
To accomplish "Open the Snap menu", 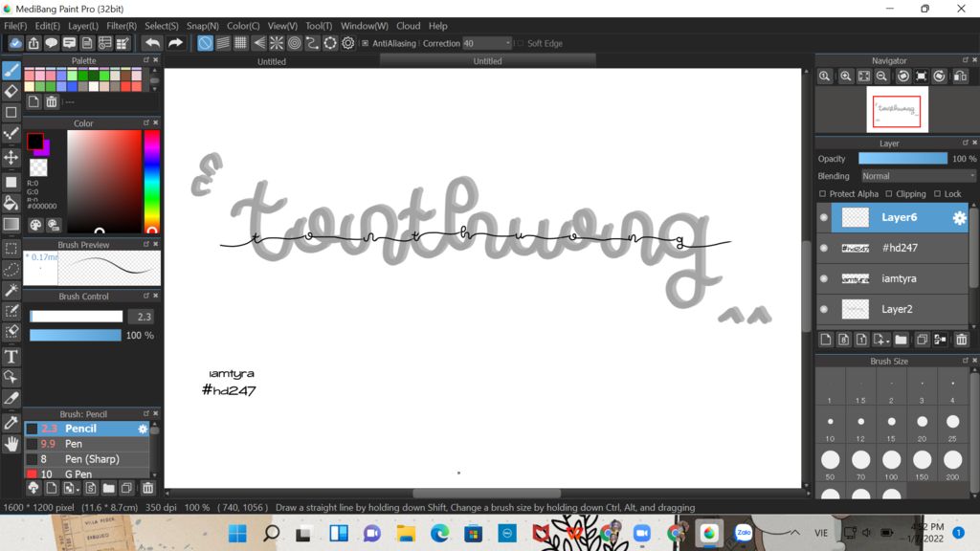I will pyautogui.click(x=203, y=26).
